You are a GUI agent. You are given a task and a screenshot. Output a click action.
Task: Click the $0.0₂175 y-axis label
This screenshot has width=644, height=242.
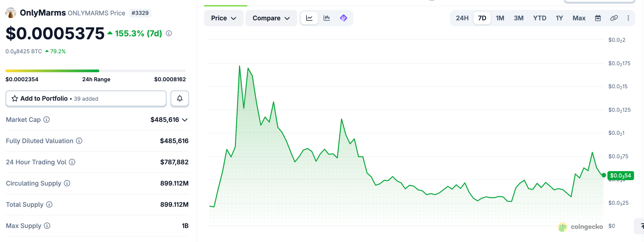pyautogui.click(x=619, y=63)
